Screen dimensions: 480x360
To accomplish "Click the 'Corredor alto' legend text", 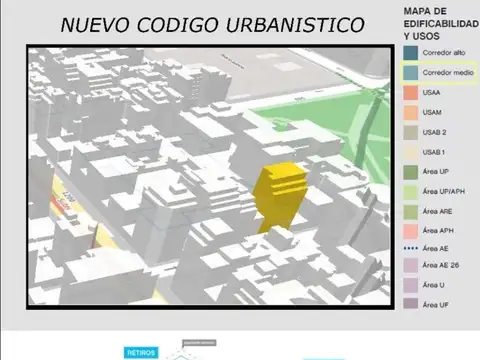I will click(444, 53).
